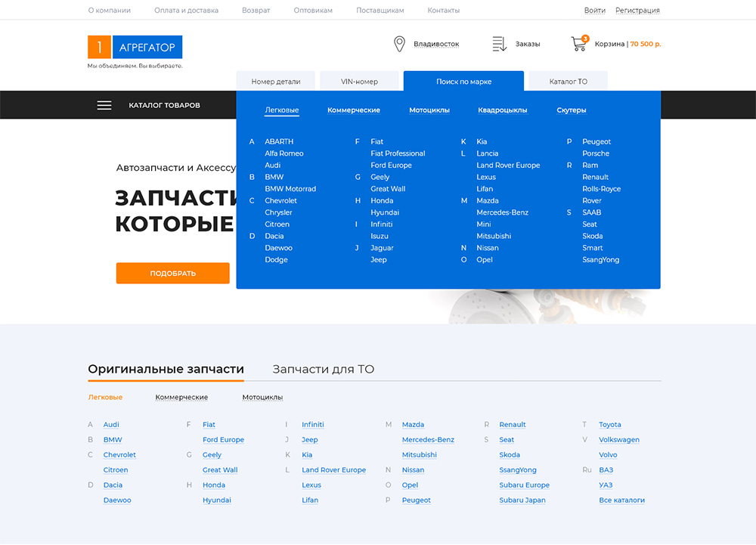Click the orders list icon

coord(500,44)
